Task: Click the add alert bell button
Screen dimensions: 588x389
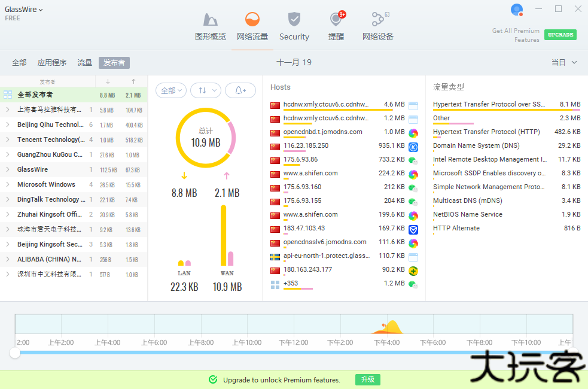Action: tap(240, 90)
